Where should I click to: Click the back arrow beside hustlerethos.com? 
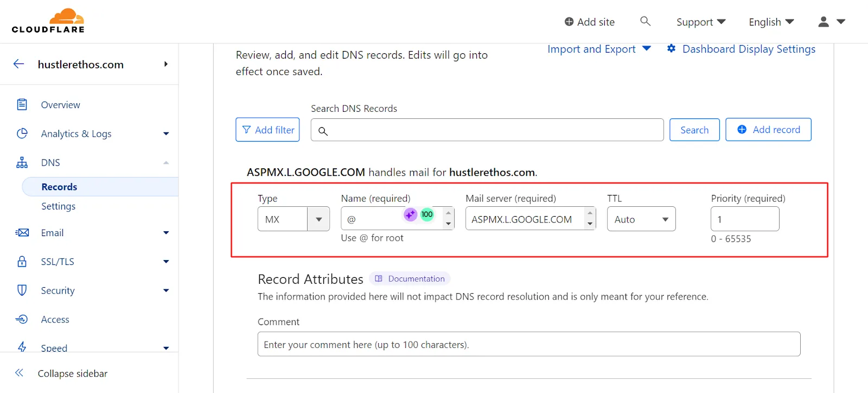(19, 64)
